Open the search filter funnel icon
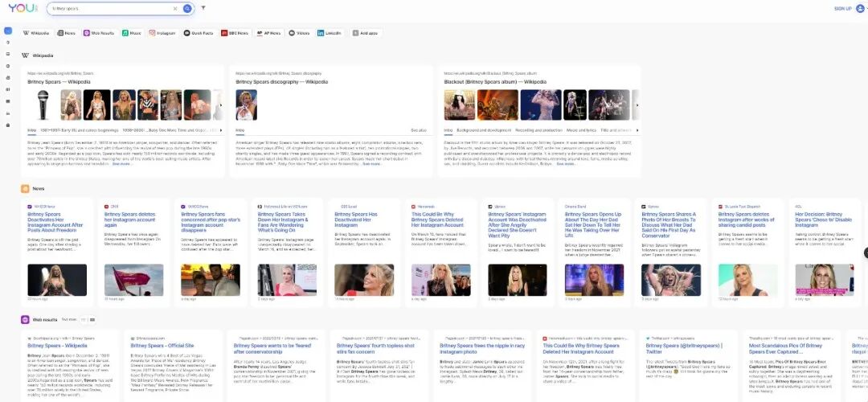The image size is (868, 402). click(203, 8)
